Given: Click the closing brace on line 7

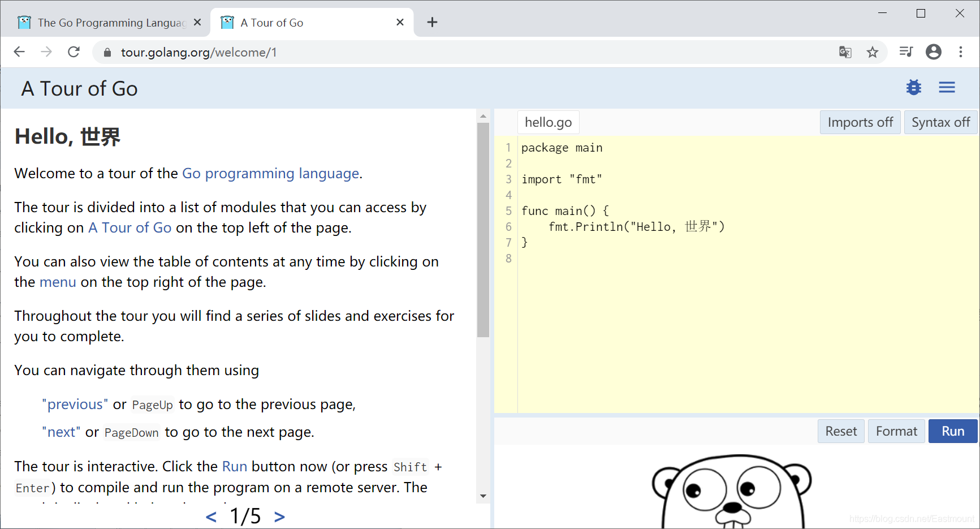Looking at the screenshot, I should coord(525,243).
